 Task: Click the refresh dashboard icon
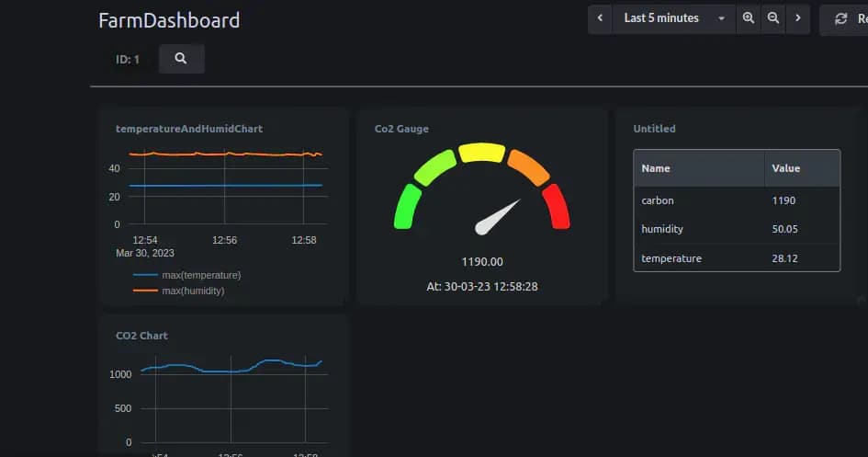(840, 18)
